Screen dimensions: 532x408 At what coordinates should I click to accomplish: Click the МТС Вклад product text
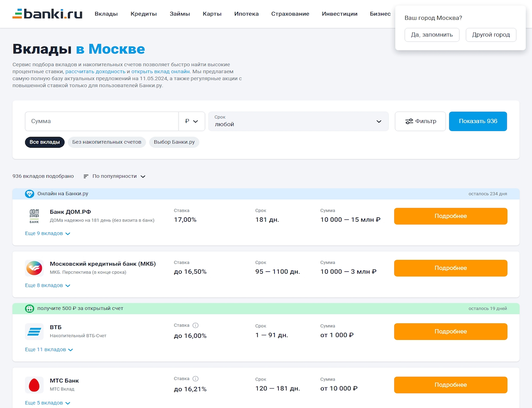[62, 389]
